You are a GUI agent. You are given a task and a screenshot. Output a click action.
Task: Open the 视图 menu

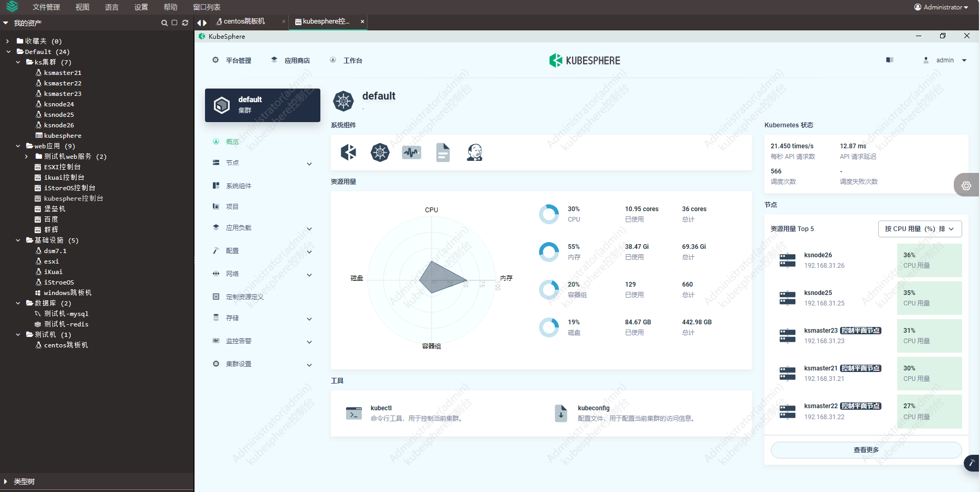click(82, 7)
